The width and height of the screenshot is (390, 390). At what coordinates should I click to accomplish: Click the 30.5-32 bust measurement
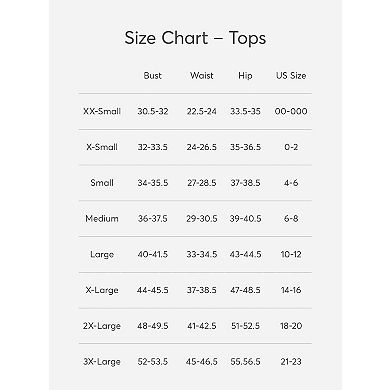pyautogui.click(x=153, y=111)
